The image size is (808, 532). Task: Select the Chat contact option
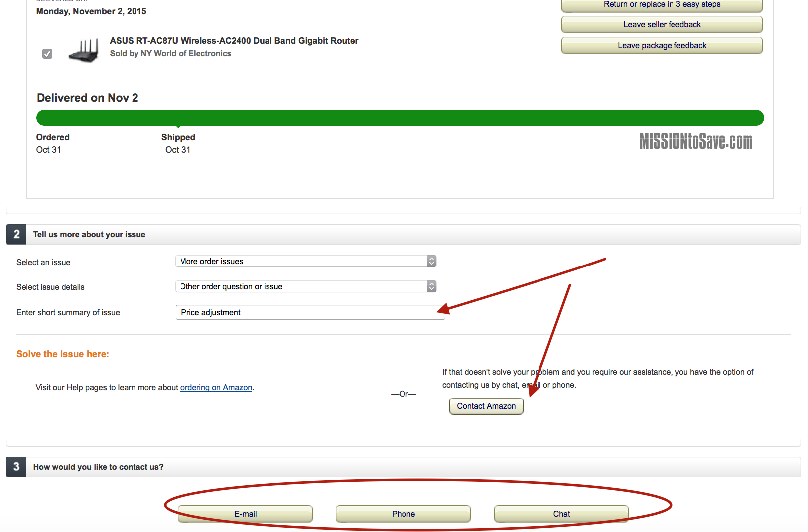tap(561, 514)
